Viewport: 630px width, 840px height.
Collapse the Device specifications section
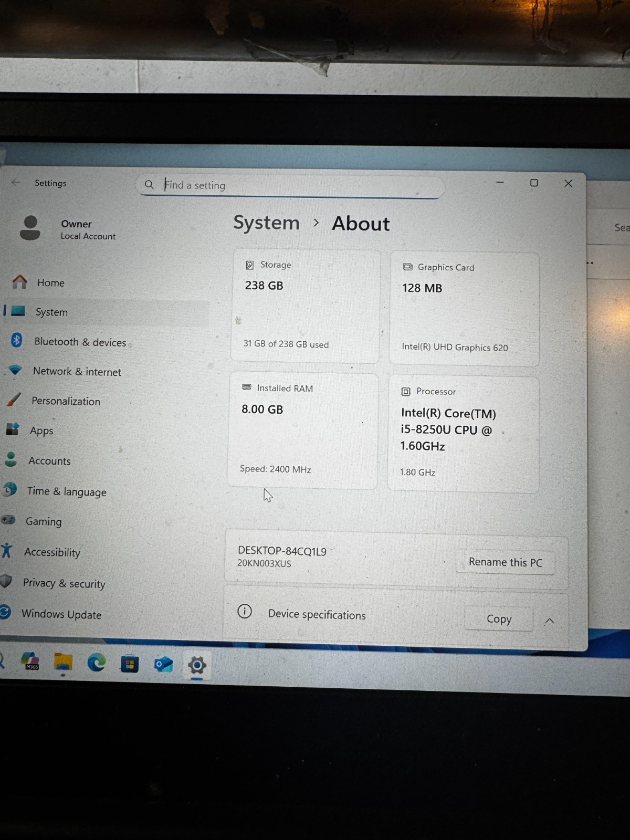[x=550, y=621]
